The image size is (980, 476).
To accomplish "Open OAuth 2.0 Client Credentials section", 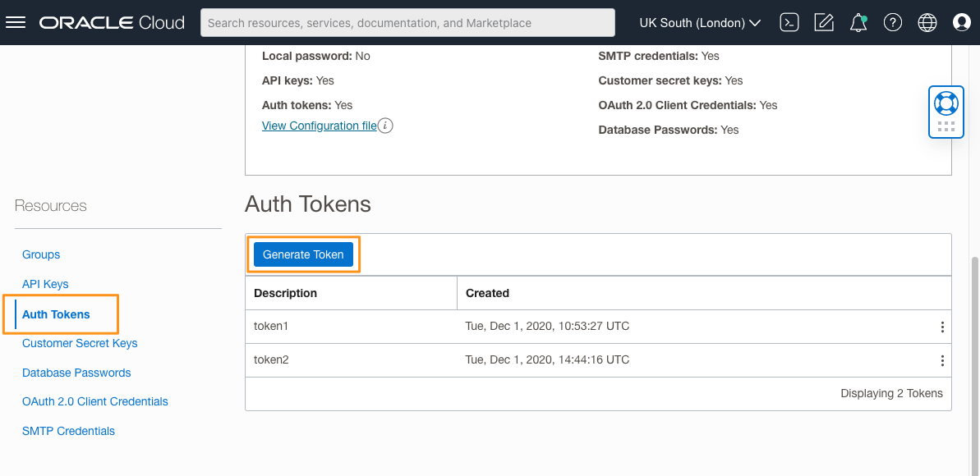I will point(95,401).
